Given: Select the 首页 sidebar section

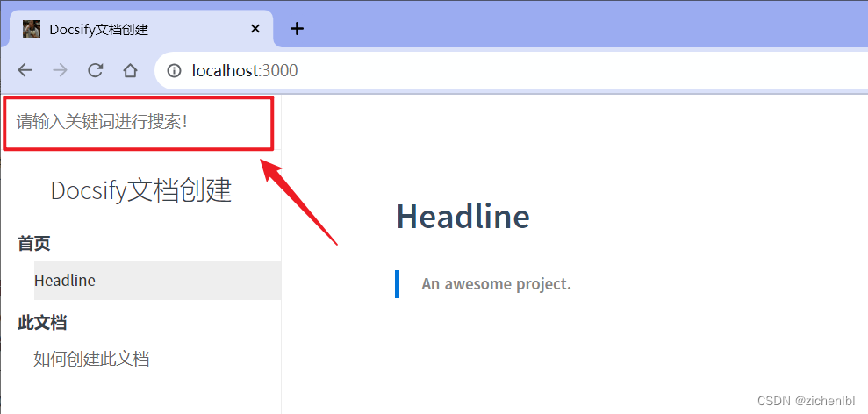Looking at the screenshot, I should point(33,243).
